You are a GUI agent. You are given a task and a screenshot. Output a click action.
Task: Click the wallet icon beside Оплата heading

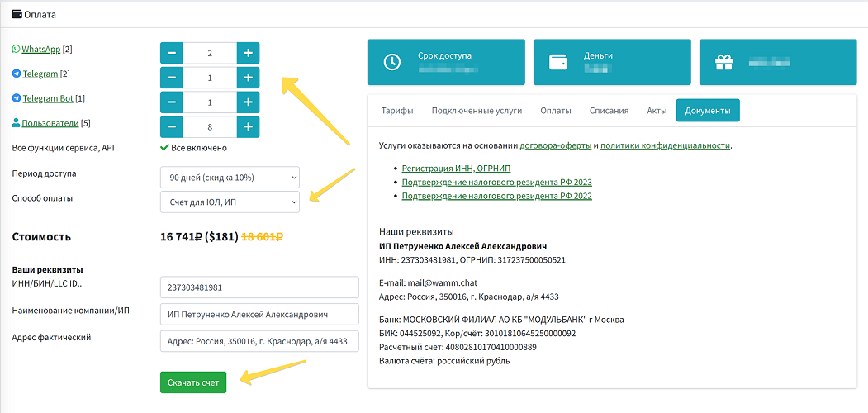pos(17,14)
